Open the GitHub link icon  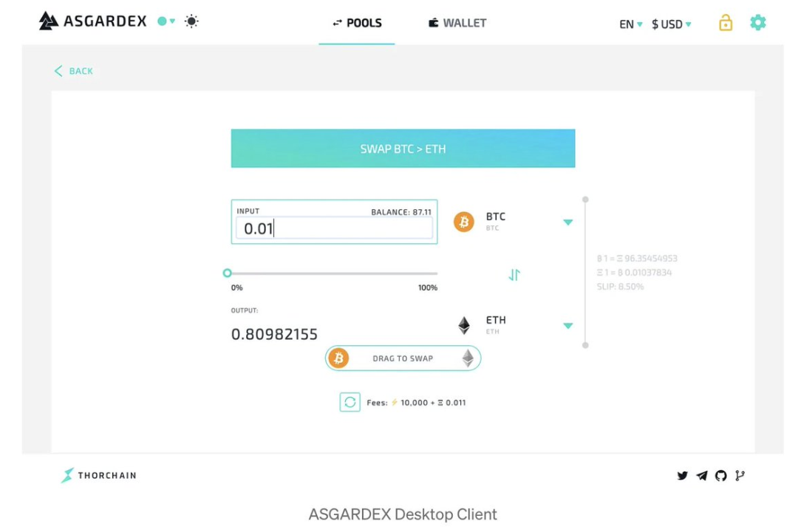tap(720, 476)
